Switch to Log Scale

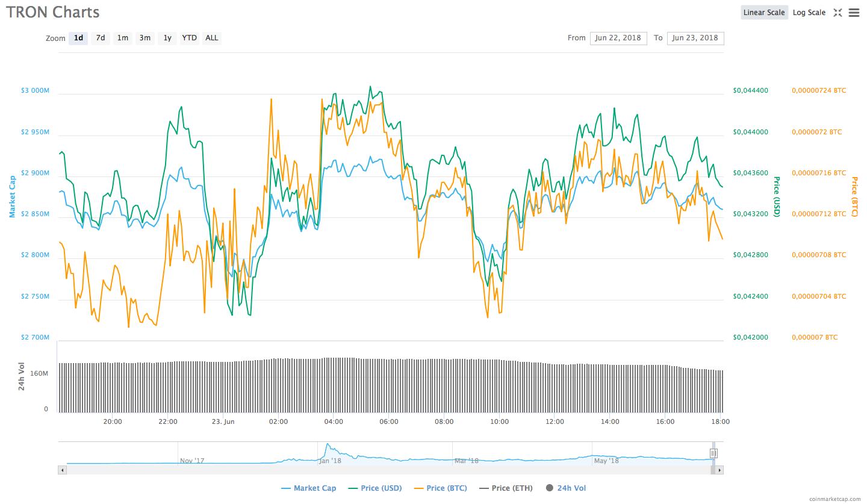[809, 13]
